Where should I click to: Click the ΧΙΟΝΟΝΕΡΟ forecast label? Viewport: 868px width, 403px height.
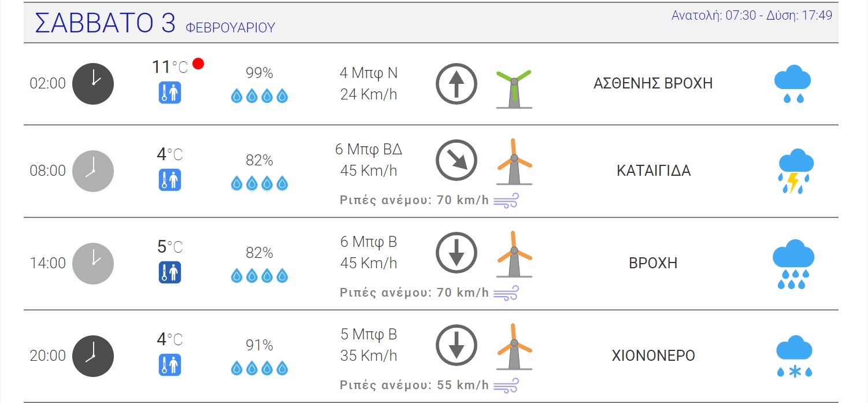(x=653, y=356)
